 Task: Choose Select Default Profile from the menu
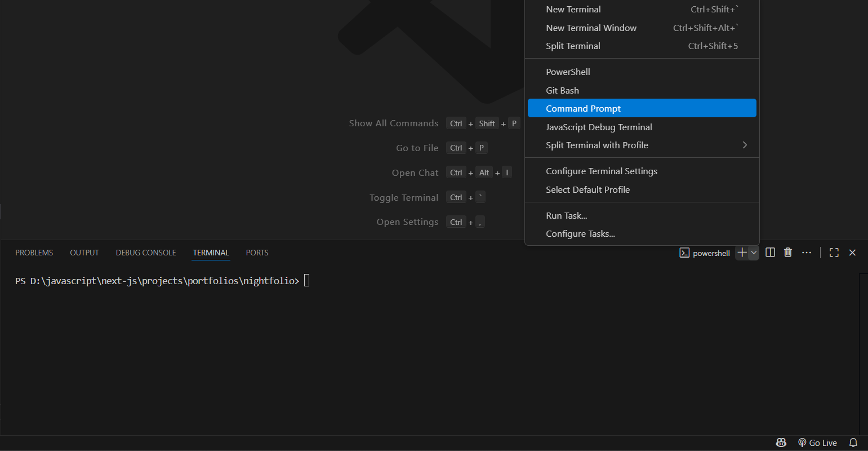click(587, 189)
